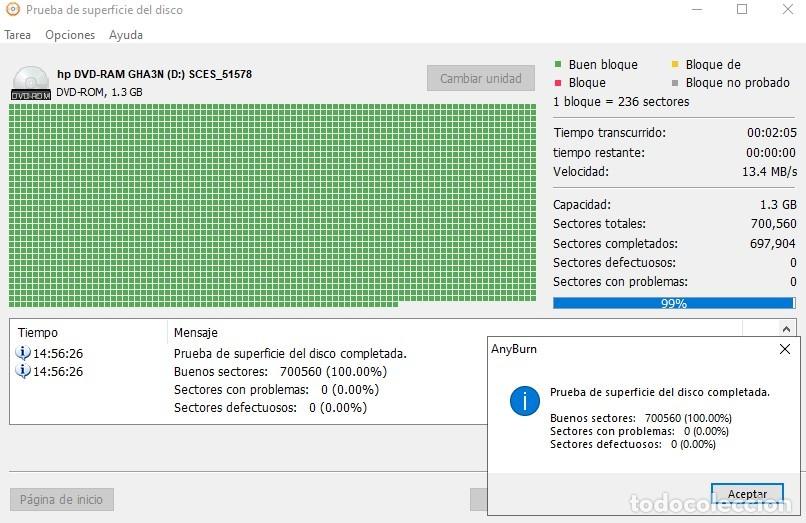Click the Sectores con problemas stats label
The width and height of the screenshot is (806, 523).
tap(620, 281)
